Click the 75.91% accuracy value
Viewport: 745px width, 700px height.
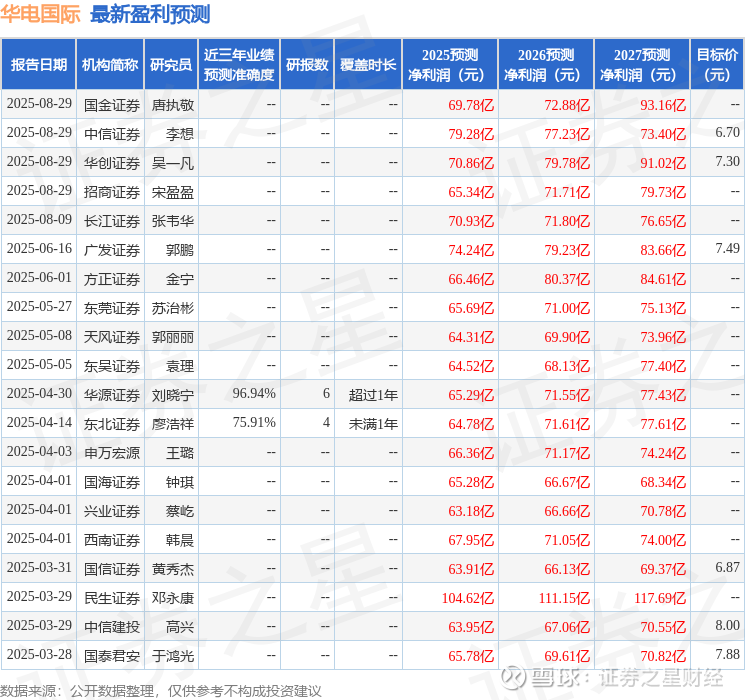[254, 422]
